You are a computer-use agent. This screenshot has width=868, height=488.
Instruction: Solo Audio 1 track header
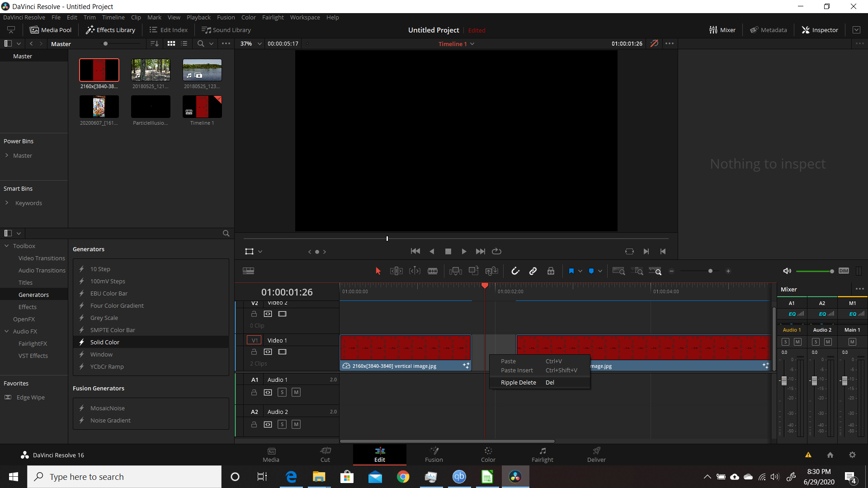click(282, 392)
